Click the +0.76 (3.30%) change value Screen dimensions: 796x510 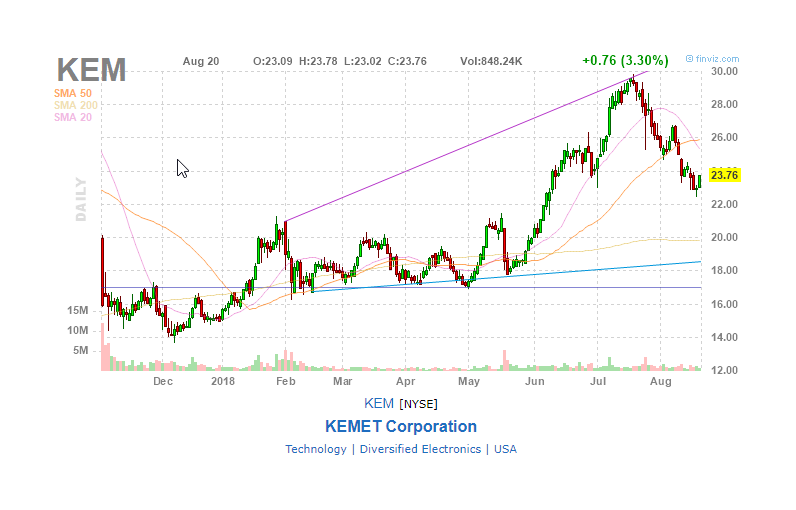[x=625, y=60]
